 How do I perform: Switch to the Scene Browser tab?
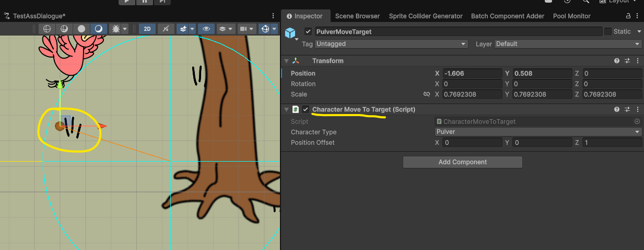[x=357, y=16]
